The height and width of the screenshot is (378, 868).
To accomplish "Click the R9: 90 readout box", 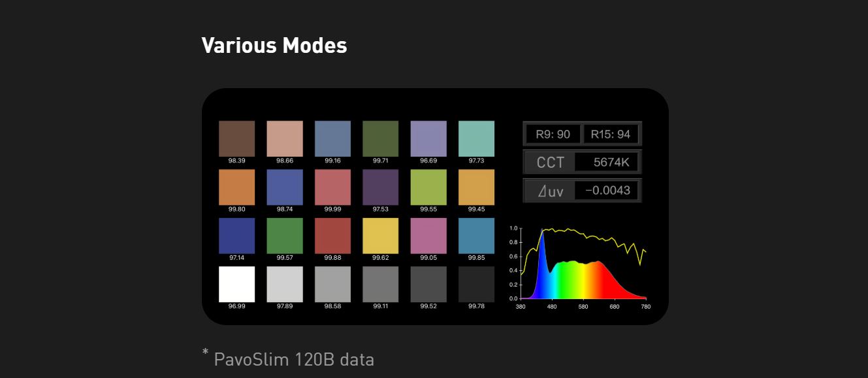I will (553, 134).
